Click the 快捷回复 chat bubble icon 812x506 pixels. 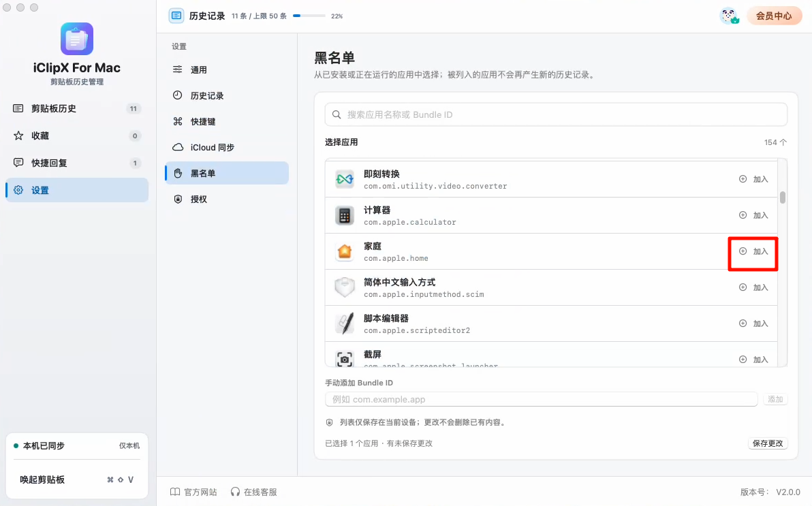[18, 163]
